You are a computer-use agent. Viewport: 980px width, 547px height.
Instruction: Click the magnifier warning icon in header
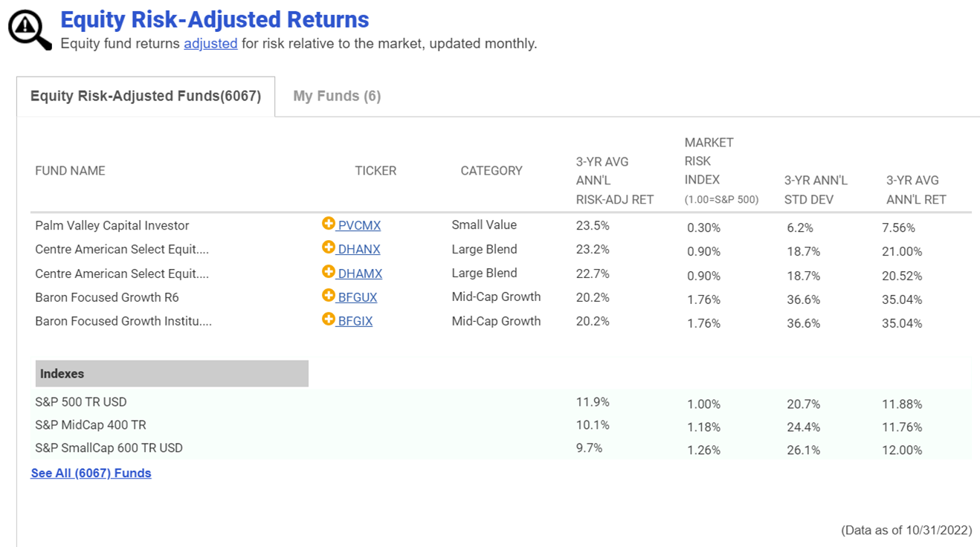[30, 30]
